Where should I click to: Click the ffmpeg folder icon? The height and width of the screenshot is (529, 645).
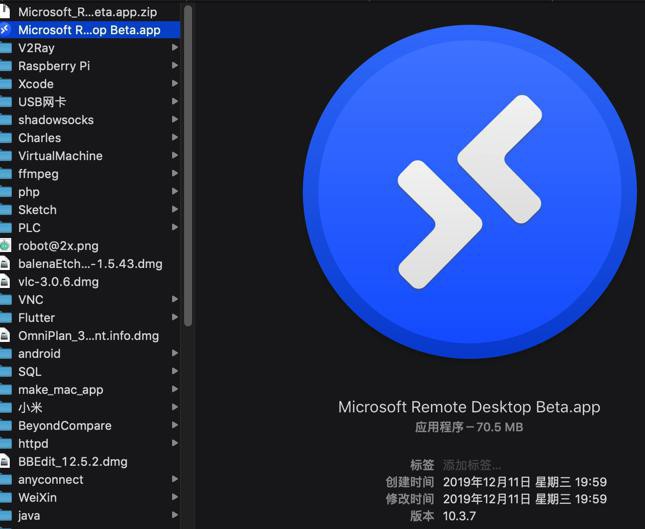pos(5,174)
